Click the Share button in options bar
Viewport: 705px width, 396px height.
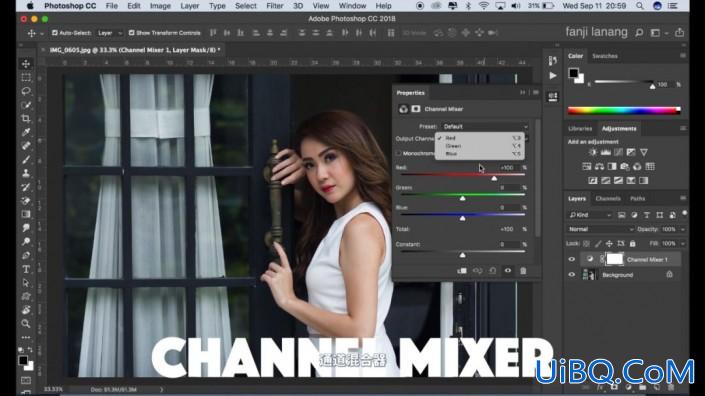[x=679, y=32]
